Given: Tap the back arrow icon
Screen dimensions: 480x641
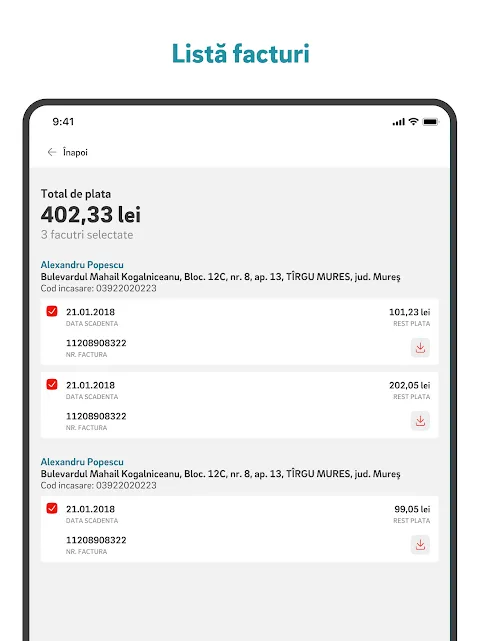Looking at the screenshot, I should tap(52, 152).
